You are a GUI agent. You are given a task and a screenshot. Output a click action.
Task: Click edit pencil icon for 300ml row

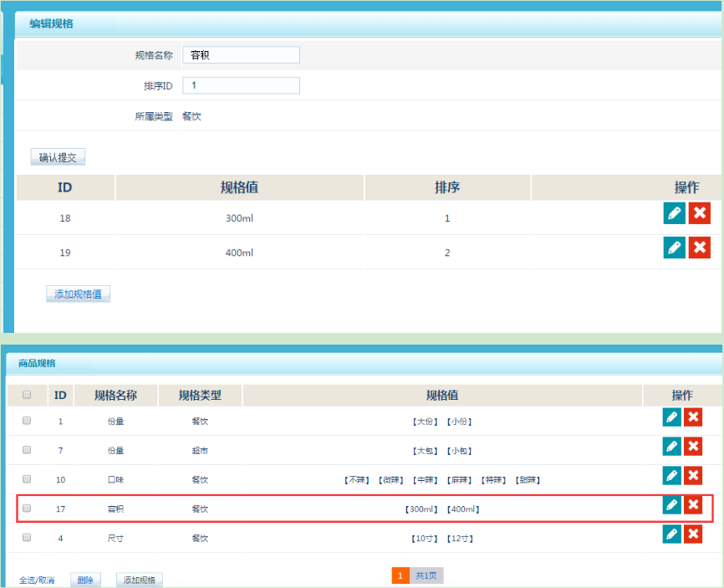click(x=674, y=213)
